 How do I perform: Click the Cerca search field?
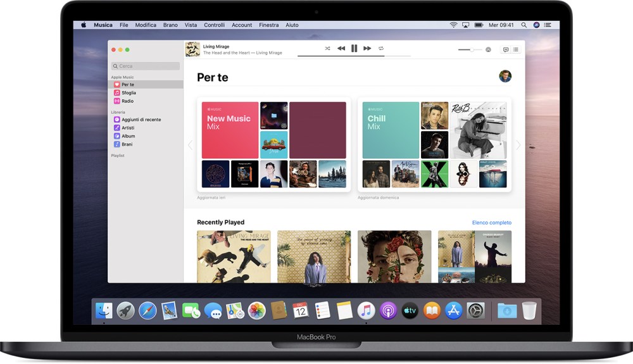click(146, 66)
